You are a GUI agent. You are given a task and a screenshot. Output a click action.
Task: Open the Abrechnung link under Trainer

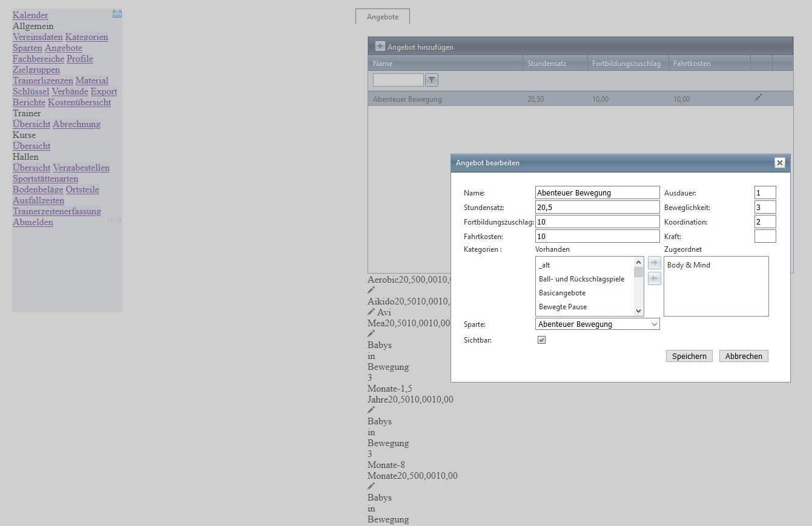click(x=77, y=124)
